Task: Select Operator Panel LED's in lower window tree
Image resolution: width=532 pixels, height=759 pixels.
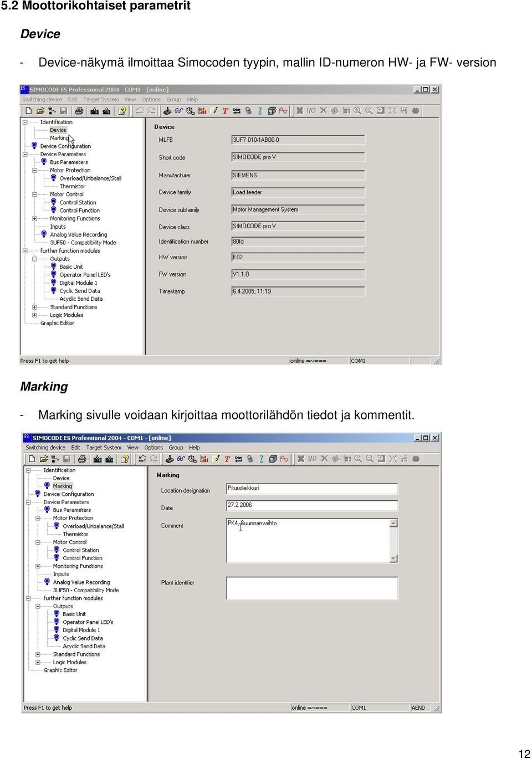Action: coord(88,622)
